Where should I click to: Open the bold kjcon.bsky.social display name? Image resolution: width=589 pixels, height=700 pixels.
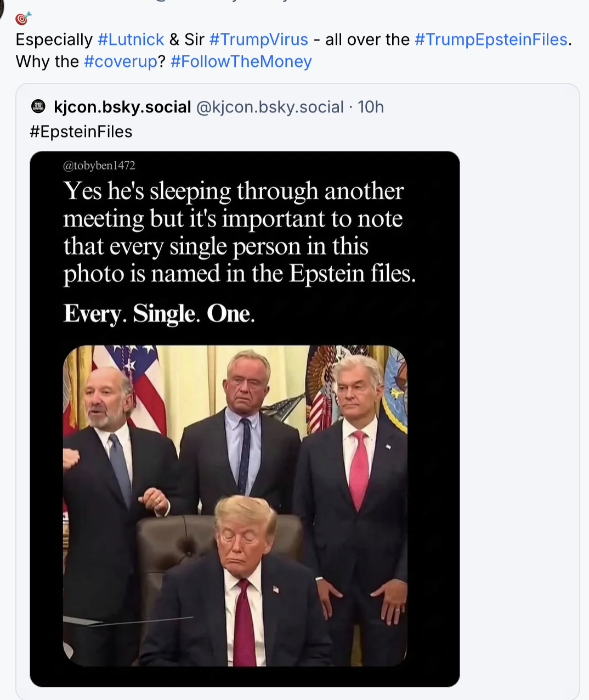(122, 106)
